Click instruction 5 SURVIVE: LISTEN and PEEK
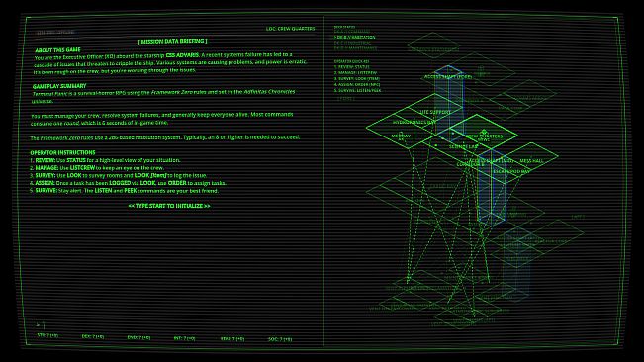Viewport: 644px width, 362px height. 125,191
